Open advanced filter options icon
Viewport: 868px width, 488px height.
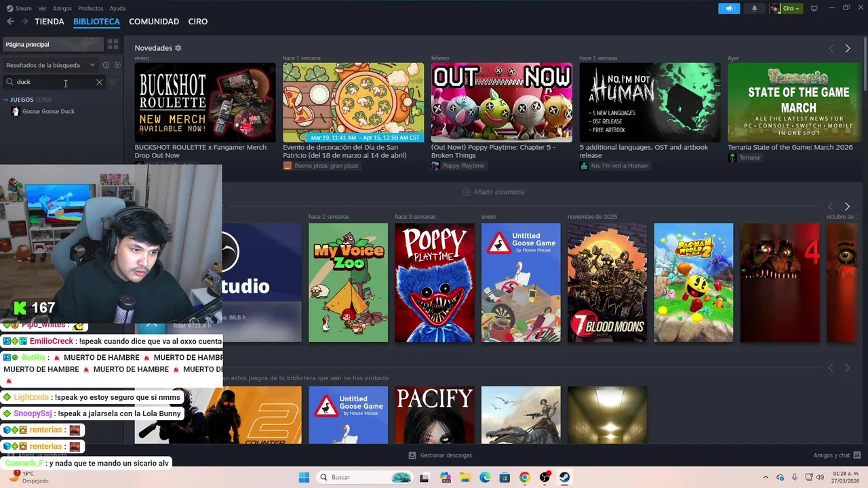pos(113,82)
